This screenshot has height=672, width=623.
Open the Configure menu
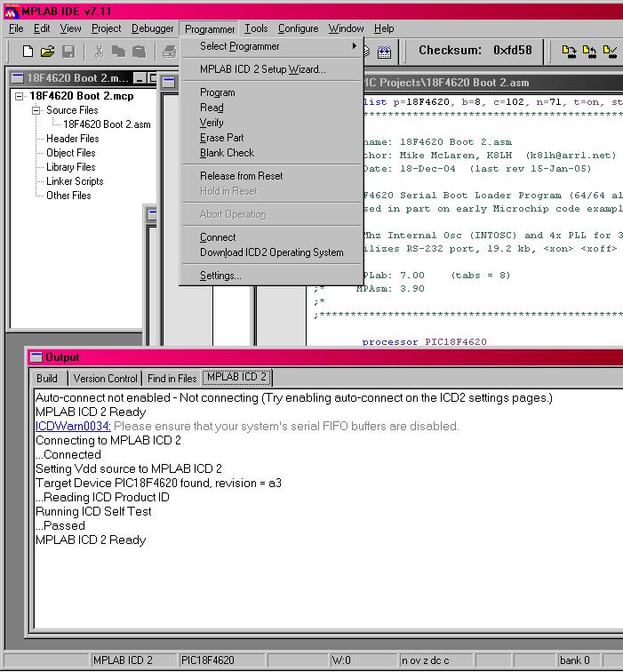(x=299, y=28)
